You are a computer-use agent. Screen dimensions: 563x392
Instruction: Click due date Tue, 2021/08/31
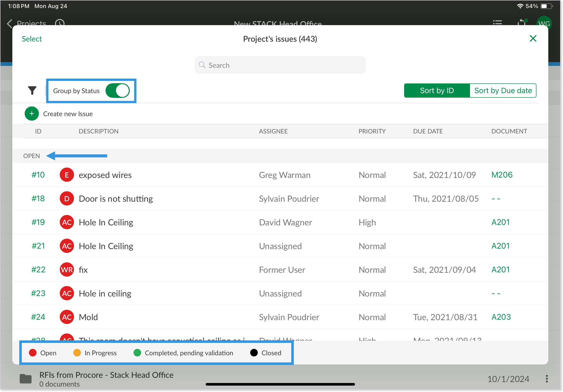coord(445,318)
